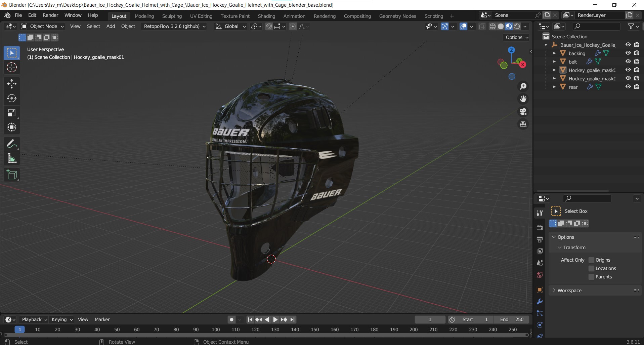This screenshot has width=644, height=345.
Task: Switch perspective/orthographic grid icon
Action: [x=523, y=124]
